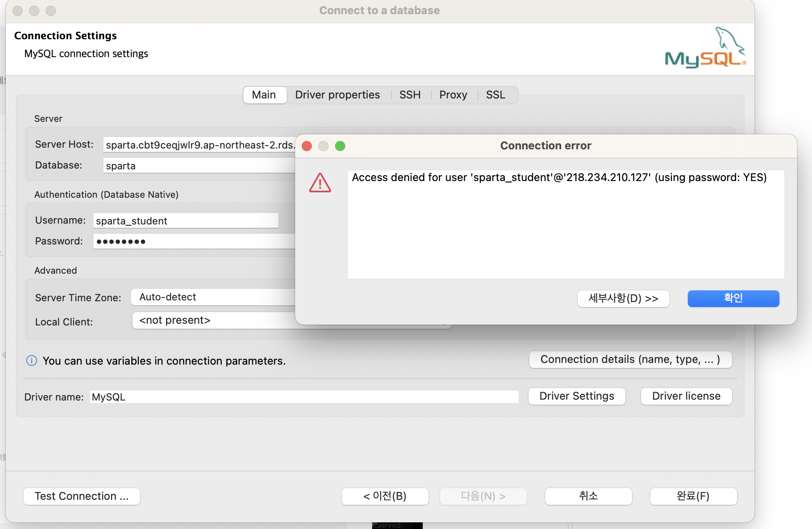Switch to the Driver properties tab

coord(337,95)
